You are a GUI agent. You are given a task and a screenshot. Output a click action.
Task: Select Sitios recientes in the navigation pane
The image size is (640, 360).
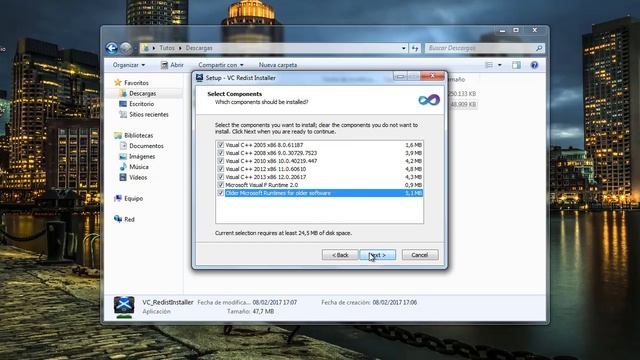pyautogui.click(x=149, y=115)
